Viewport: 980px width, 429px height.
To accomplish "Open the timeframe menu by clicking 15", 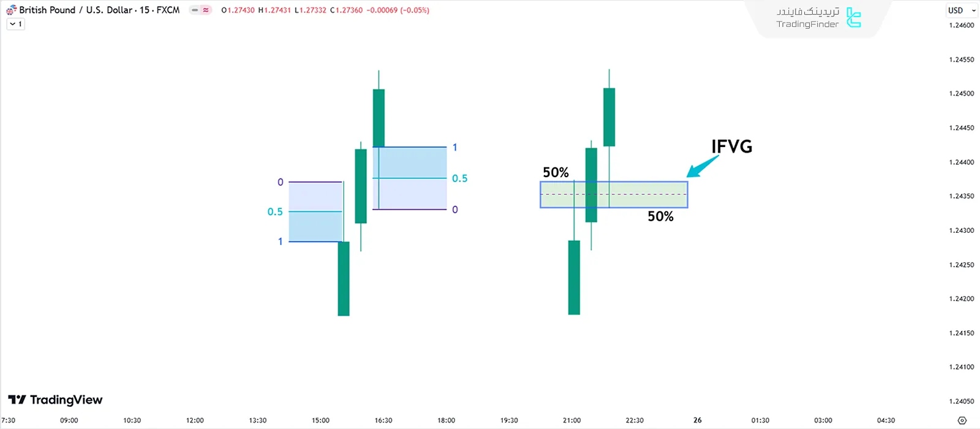I will [x=145, y=10].
